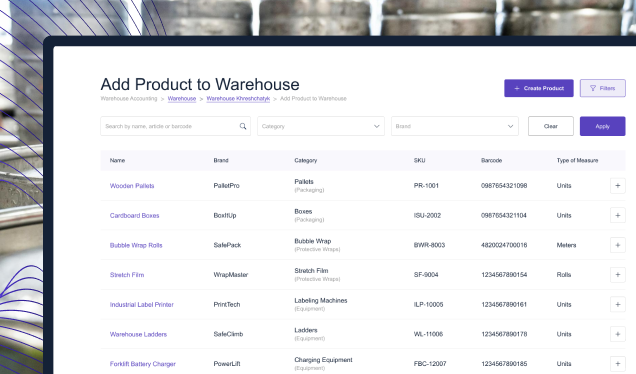Open the Brand dropdown
636x374 pixels.
click(x=454, y=126)
